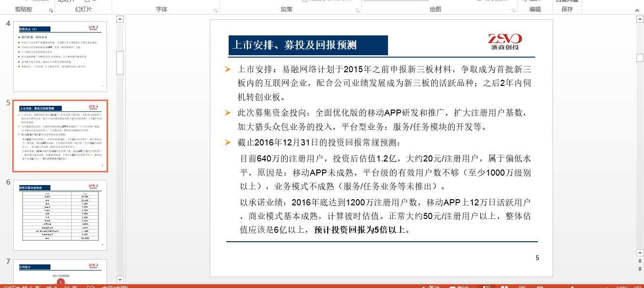Click the 保存 ribbon group label
Viewport: 644px width, 288px height.
567,9
